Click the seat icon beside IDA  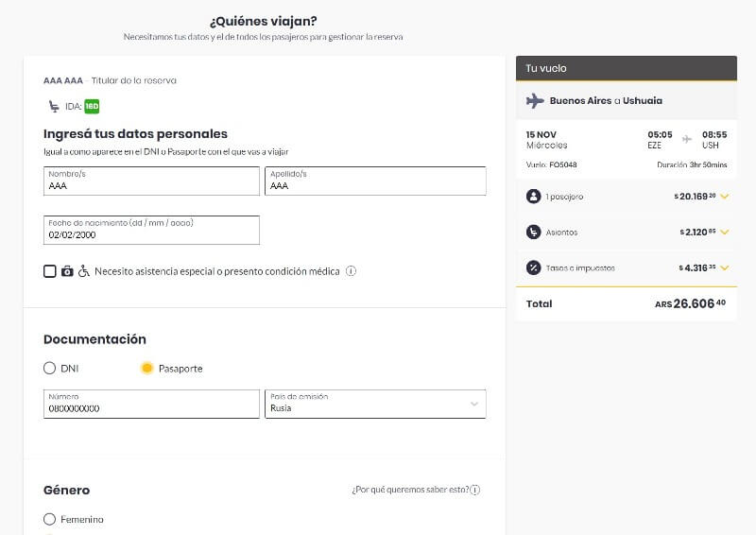pyautogui.click(x=54, y=106)
